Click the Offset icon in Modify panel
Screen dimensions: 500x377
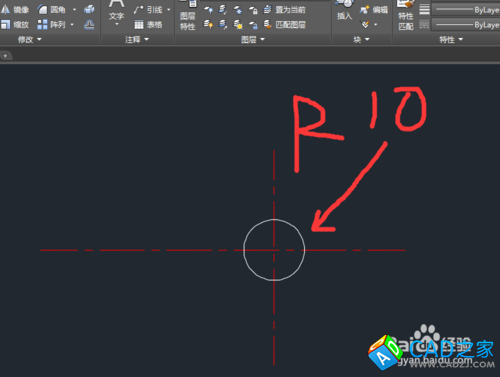pos(89,24)
